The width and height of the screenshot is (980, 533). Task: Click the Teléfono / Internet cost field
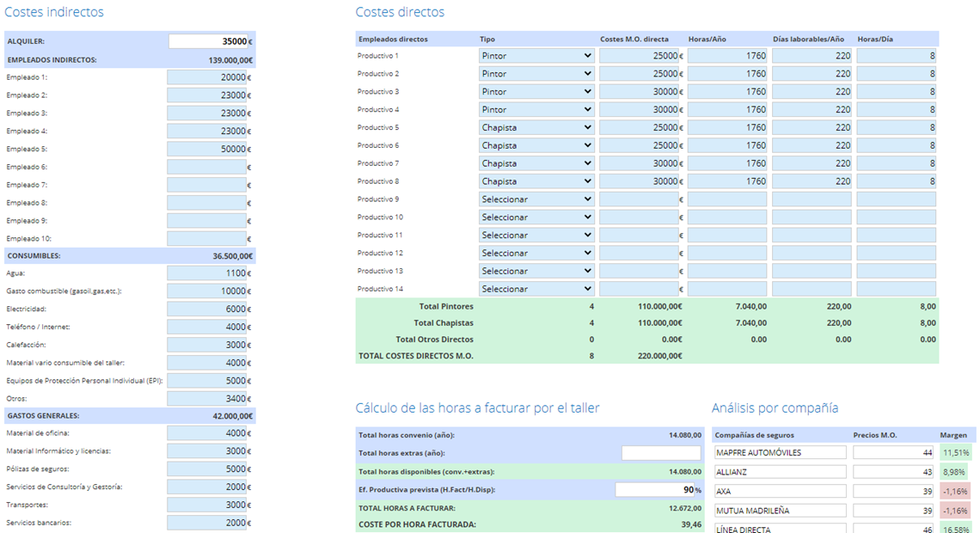(206, 327)
